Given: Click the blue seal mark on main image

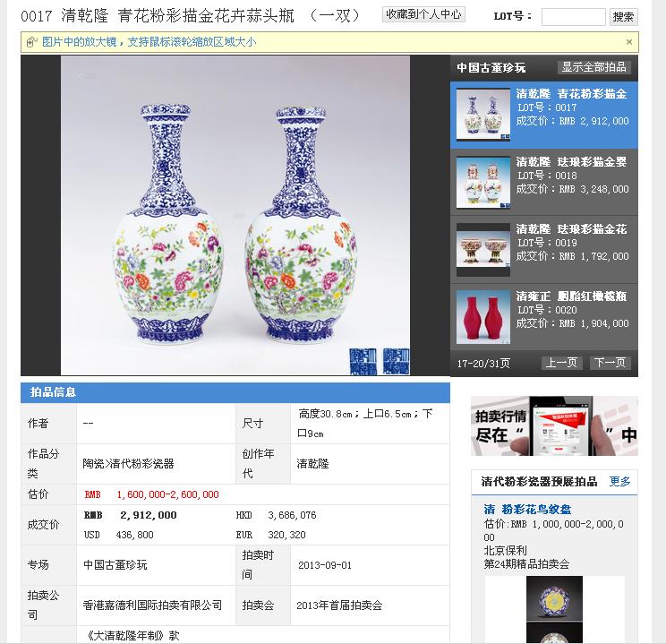Looking at the screenshot, I should tap(380, 361).
